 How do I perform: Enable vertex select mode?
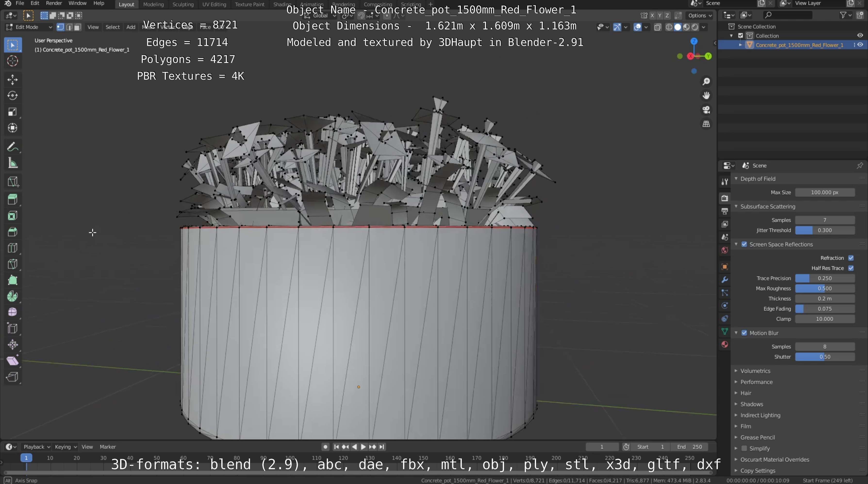[x=60, y=27]
